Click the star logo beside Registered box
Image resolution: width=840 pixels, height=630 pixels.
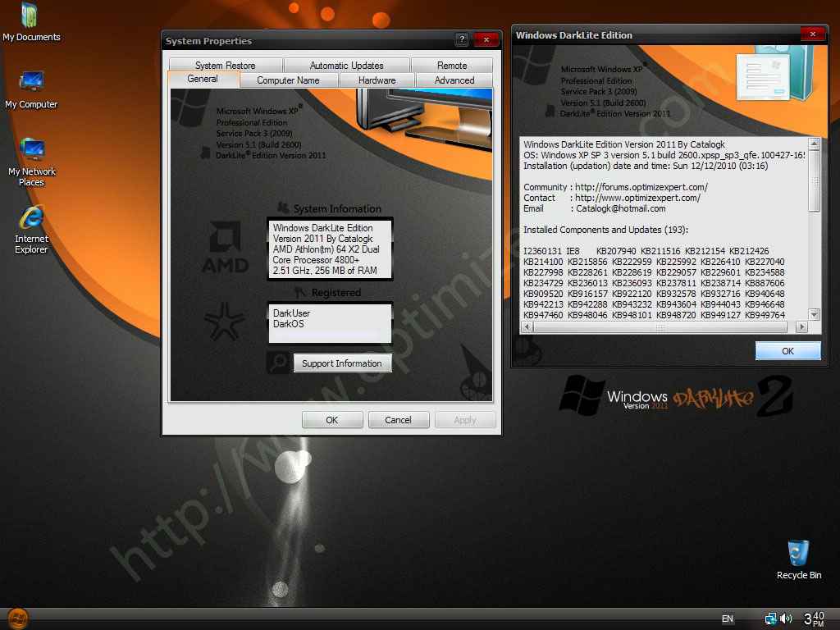[225, 322]
